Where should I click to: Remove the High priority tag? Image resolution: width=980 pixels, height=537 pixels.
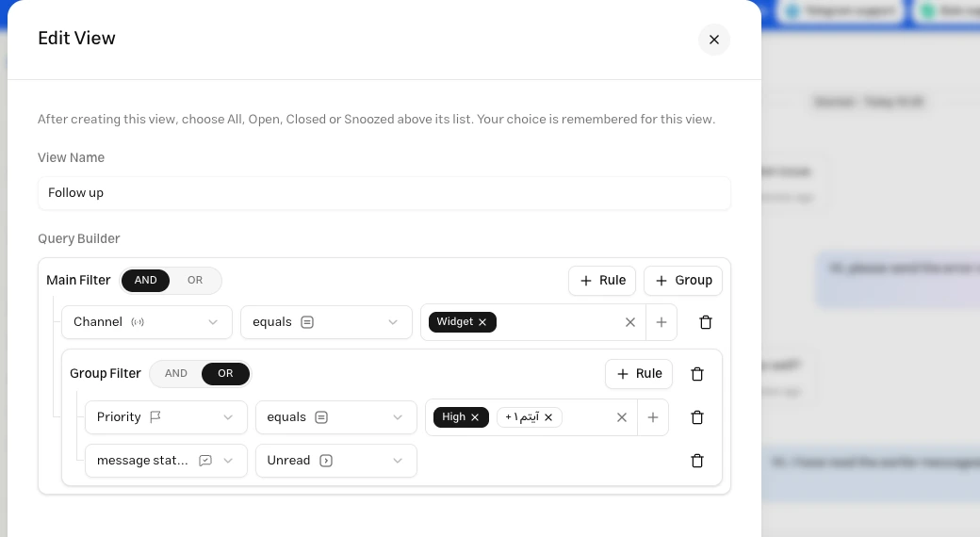coord(475,417)
